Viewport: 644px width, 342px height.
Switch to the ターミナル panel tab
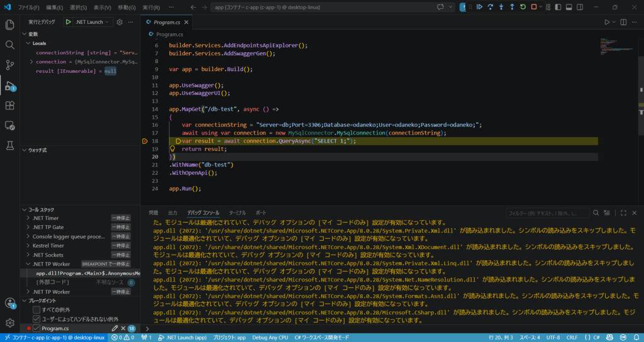tap(237, 212)
